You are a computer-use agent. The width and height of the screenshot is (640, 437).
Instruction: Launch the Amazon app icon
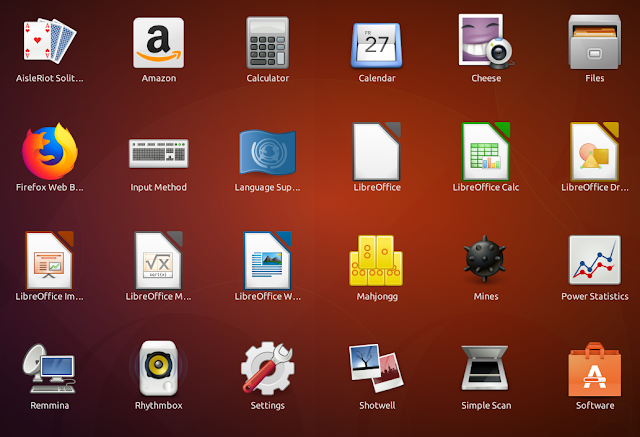pyautogui.click(x=158, y=43)
